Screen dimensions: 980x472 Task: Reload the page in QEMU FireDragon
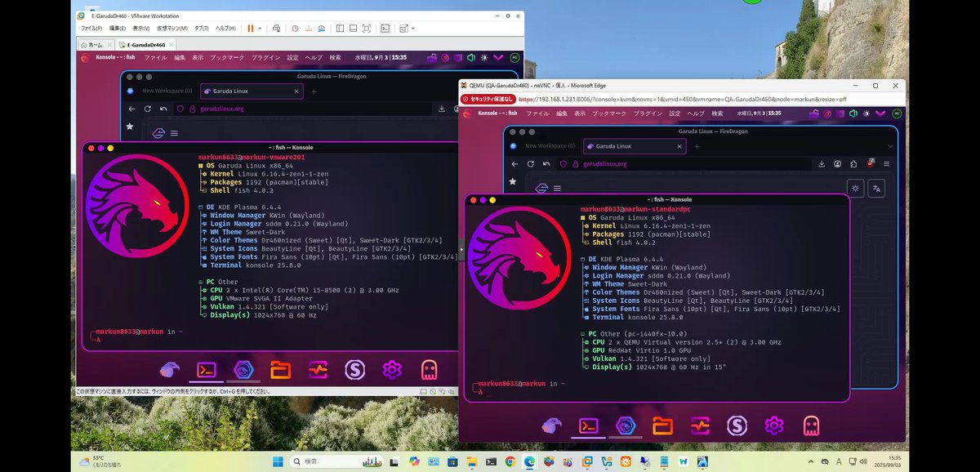[531, 163]
